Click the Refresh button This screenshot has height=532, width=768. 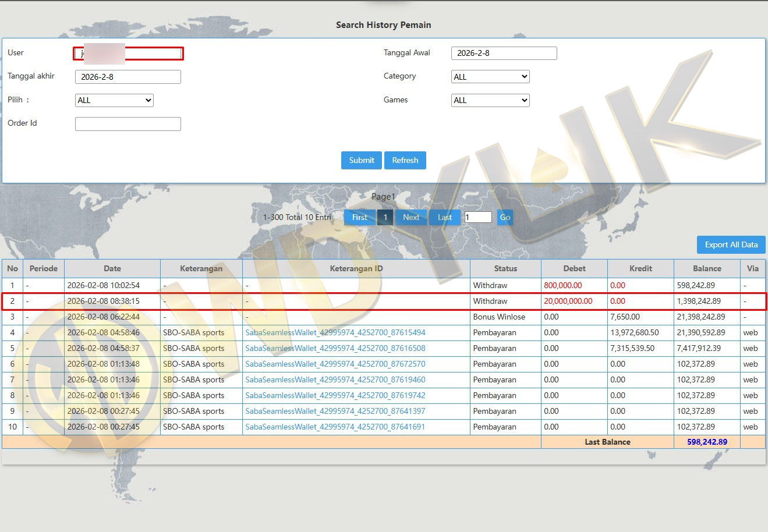coord(405,160)
